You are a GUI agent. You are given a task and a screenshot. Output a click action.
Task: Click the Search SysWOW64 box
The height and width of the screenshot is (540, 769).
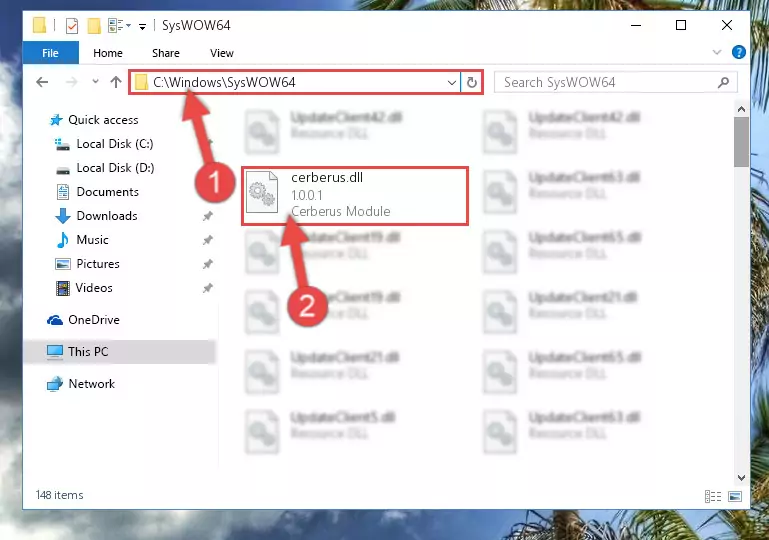click(615, 82)
